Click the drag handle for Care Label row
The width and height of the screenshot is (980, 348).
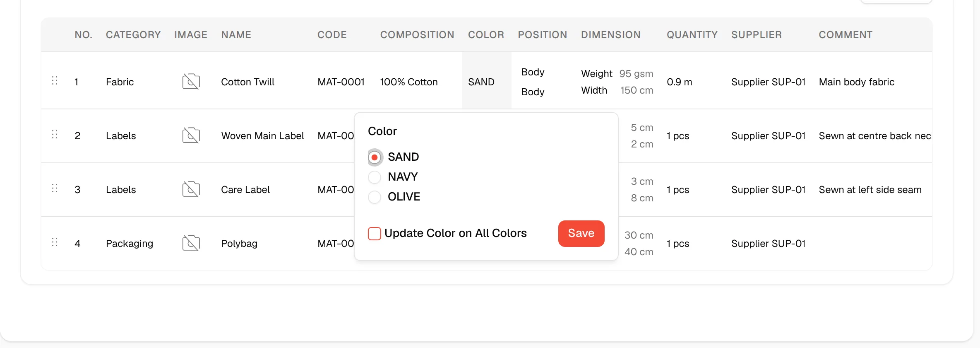(x=55, y=188)
